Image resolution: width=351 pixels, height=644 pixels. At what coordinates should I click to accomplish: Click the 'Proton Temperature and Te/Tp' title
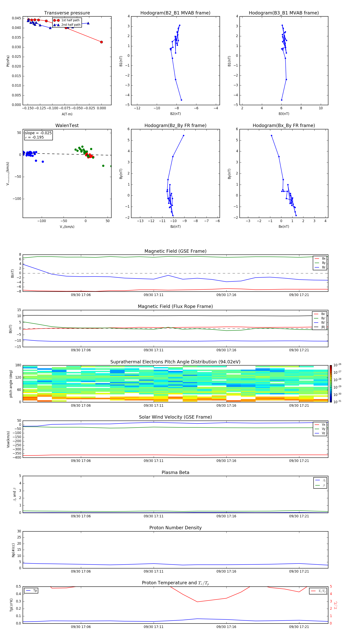pos(175,583)
